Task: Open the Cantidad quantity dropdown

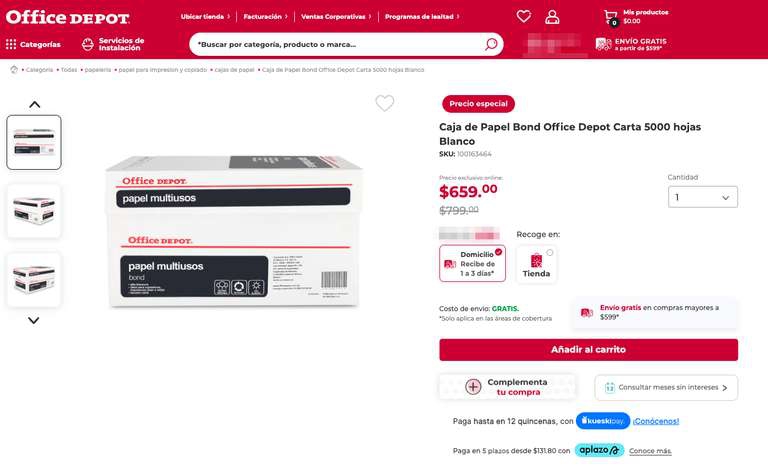Action: click(702, 197)
